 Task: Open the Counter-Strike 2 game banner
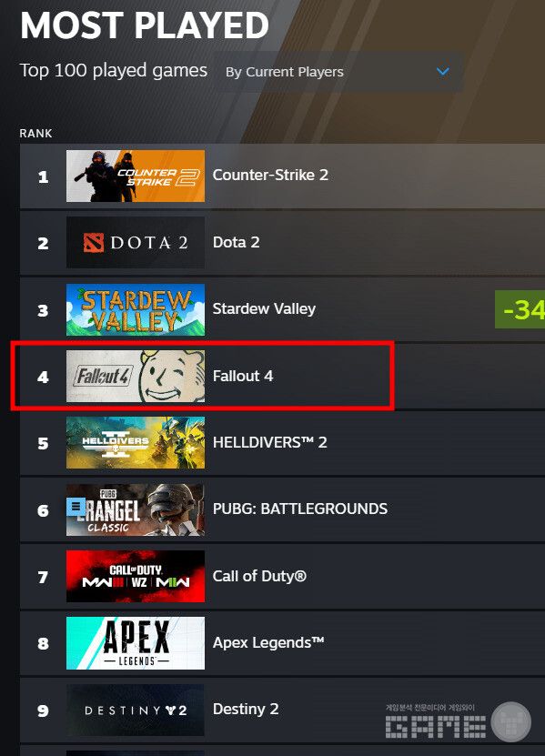[135, 176]
